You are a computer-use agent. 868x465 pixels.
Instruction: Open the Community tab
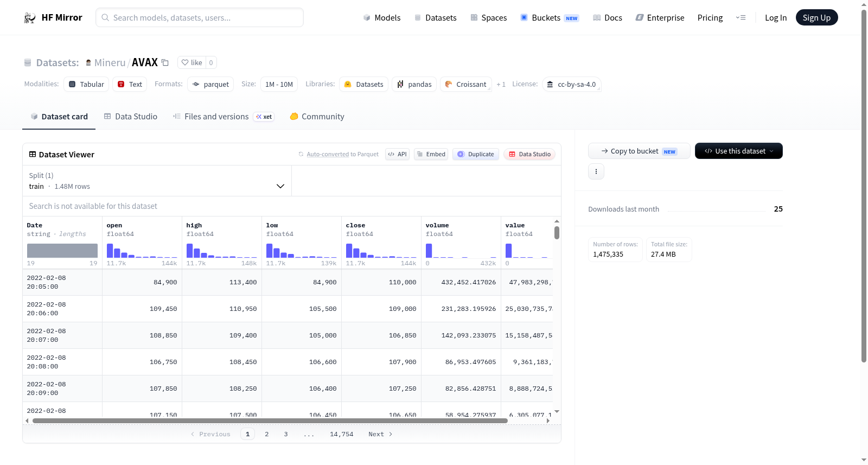pos(317,117)
